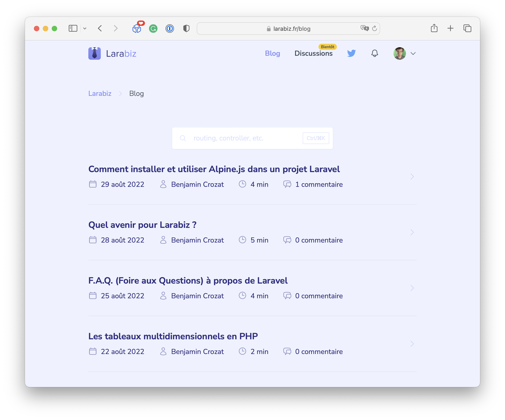This screenshot has height=420, width=505.
Task: Open a new tab with the plus icon
Action: click(450, 28)
